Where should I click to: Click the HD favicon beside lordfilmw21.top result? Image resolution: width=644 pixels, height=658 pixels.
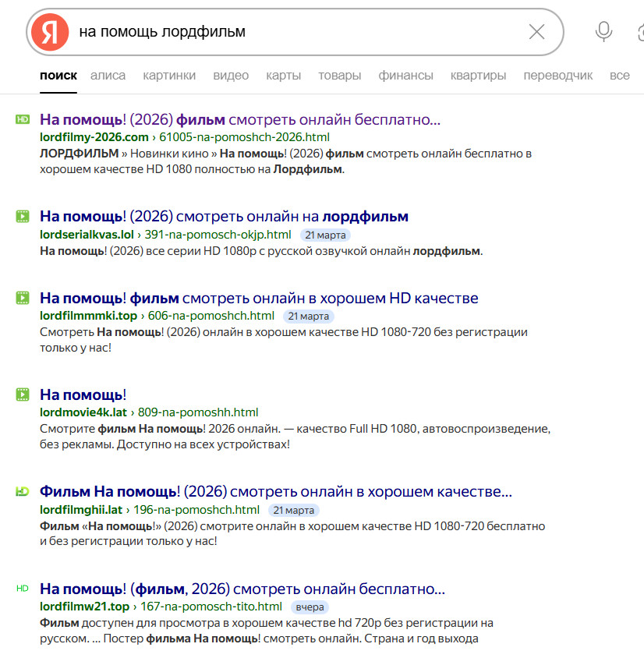[23, 589]
